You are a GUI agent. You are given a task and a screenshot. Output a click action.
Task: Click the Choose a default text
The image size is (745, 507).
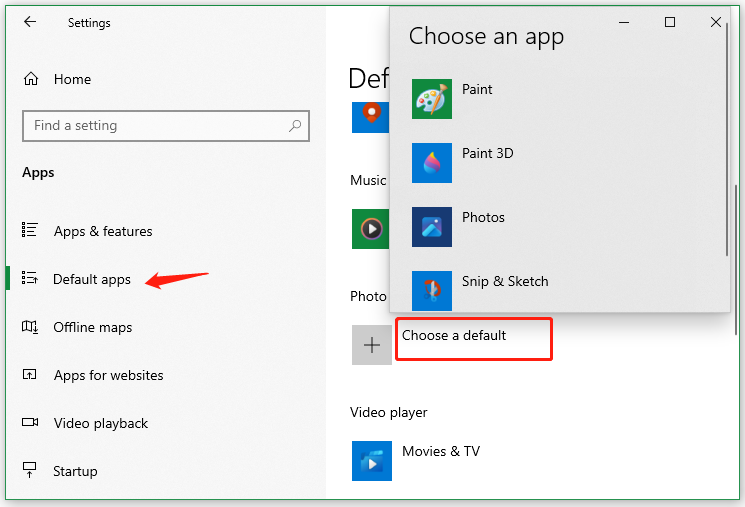point(454,335)
